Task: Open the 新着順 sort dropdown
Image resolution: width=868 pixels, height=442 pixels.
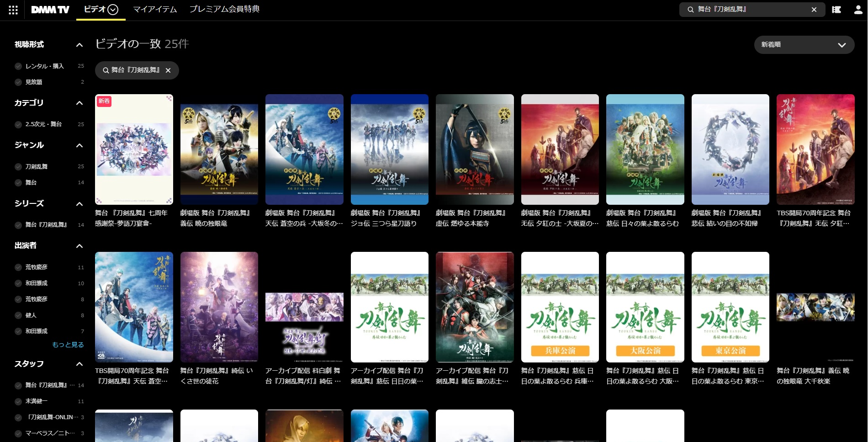Action: pyautogui.click(x=804, y=45)
